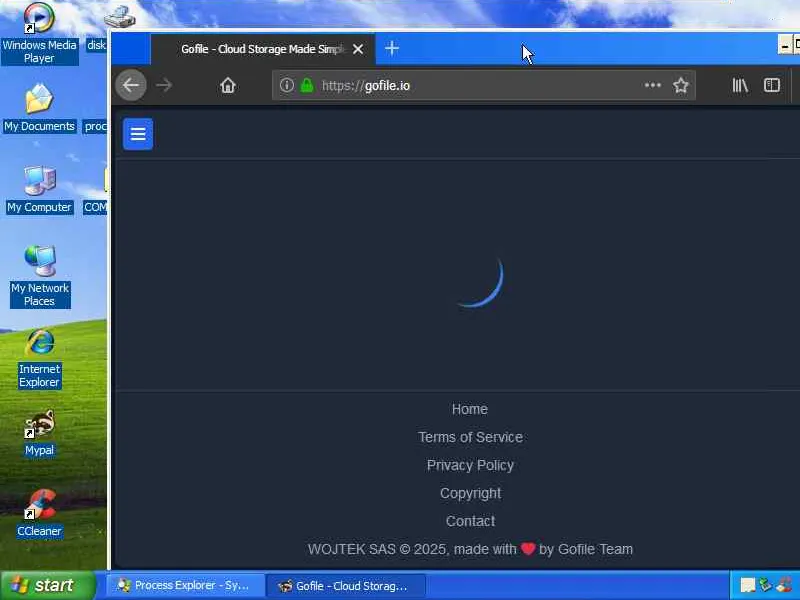800x600 pixels.
Task: Open the browser Library icon
Action: tap(740, 85)
